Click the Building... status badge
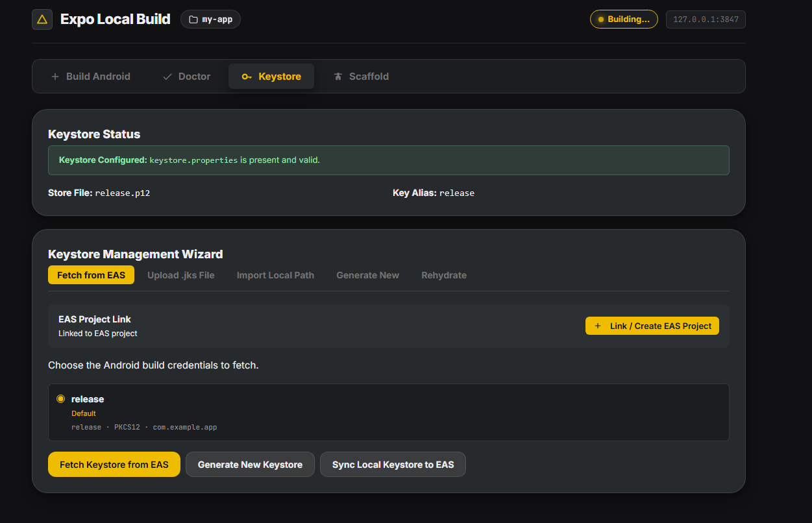Viewport: 812px width, 523px height. [x=624, y=19]
